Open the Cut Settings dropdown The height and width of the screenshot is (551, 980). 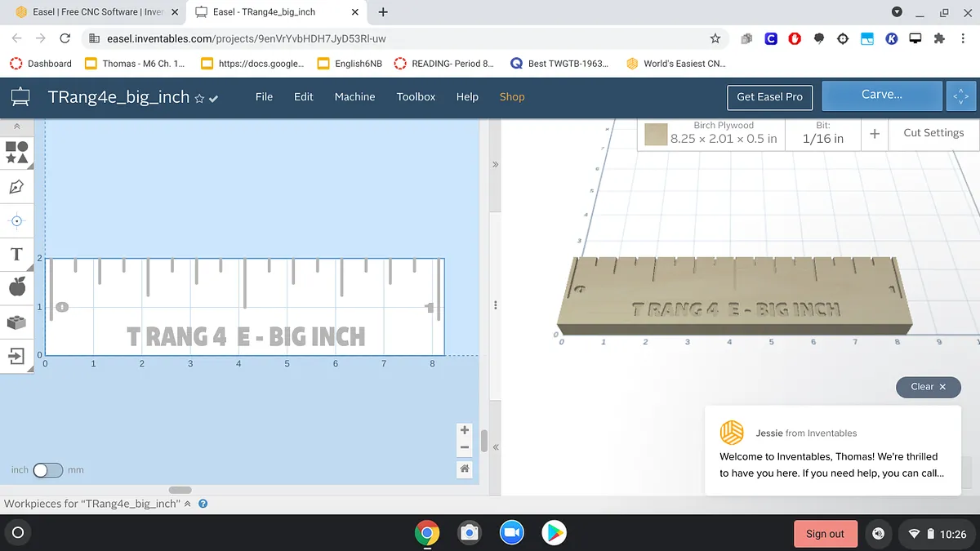coord(933,133)
